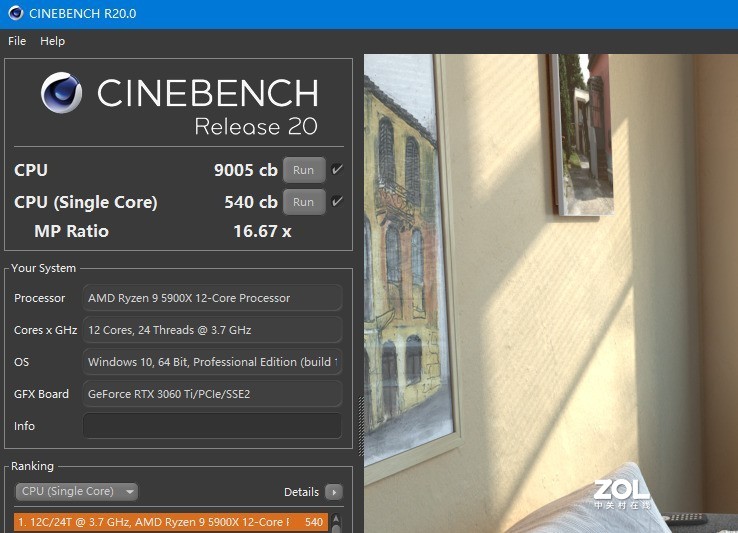Image resolution: width=738 pixels, height=533 pixels.
Task: Click the 9005 cb CPU score
Action: 246,170
